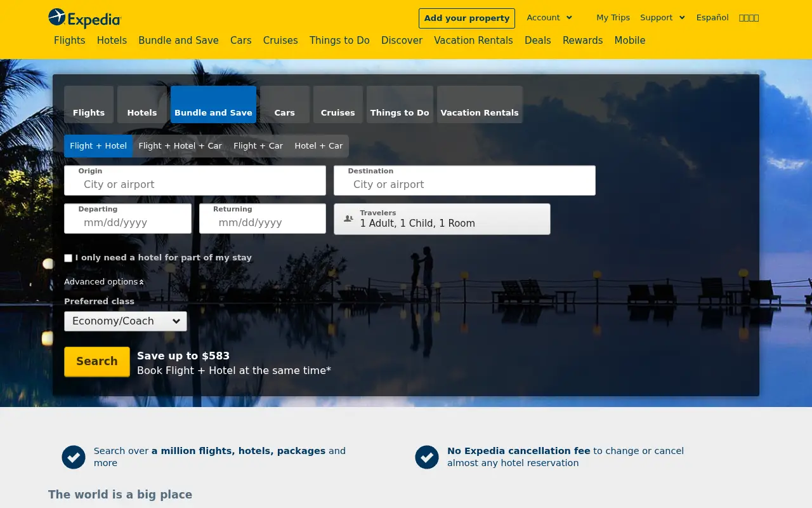Select the Cruises search tab

tap(338, 105)
